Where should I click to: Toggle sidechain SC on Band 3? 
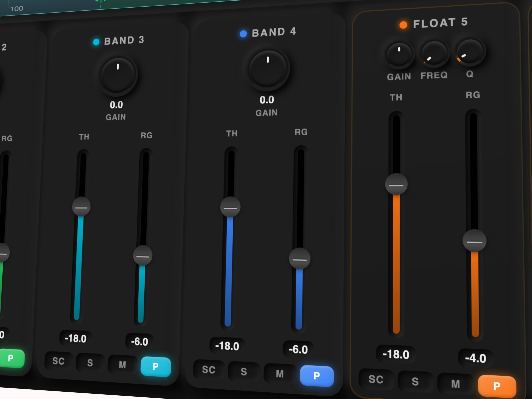coord(59,361)
